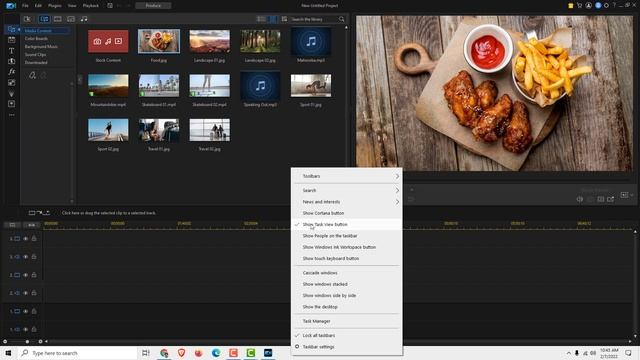Select Downloaded in library tree
Image resolution: width=640 pixels, height=360 pixels.
36,62
